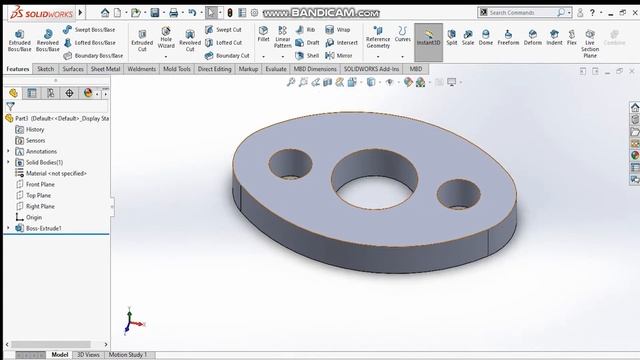Expand the Boss-Extrude1 feature
This screenshot has height=360, width=640.
click(8, 228)
